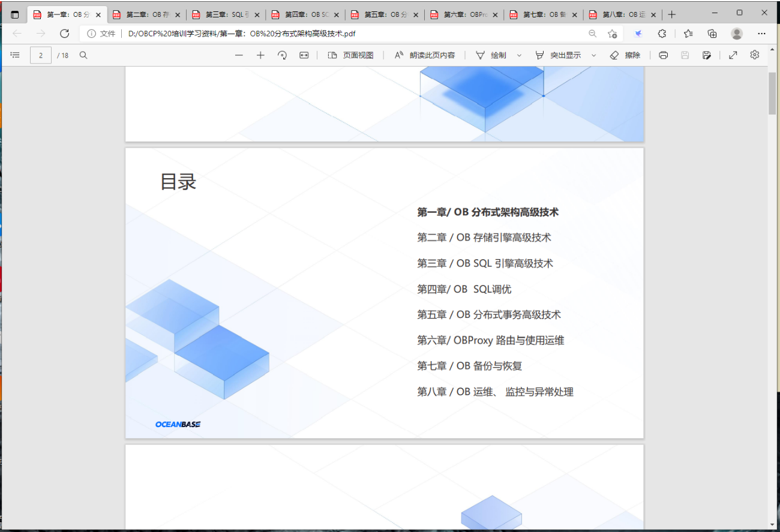Click the 目录 heading on the page
Screen dimensions: 780x532
[178, 181]
